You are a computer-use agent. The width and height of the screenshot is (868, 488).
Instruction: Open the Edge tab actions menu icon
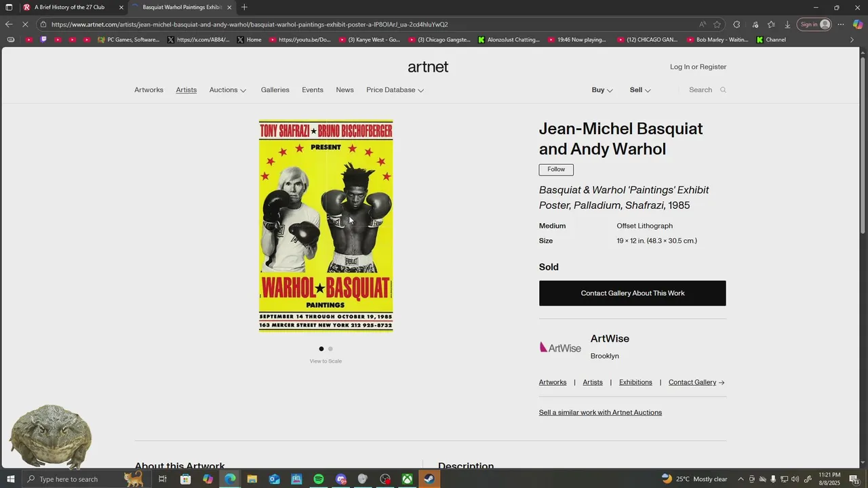[9, 7]
